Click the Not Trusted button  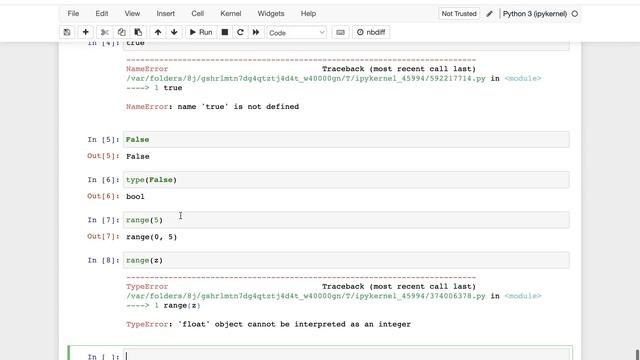[459, 13]
